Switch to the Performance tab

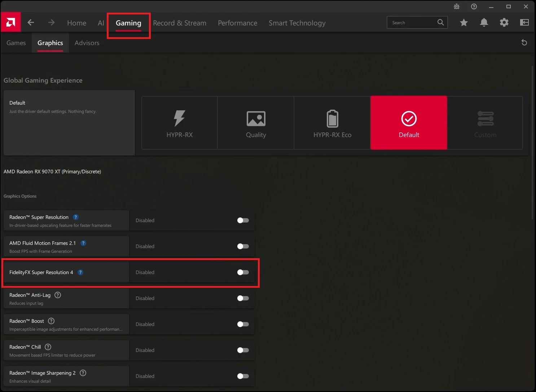(237, 23)
